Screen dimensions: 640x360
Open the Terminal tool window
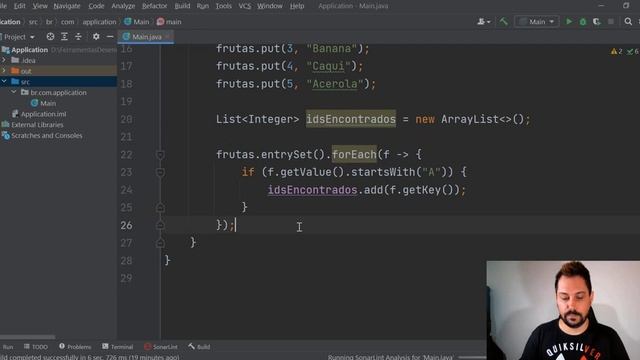[x=117, y=347]
